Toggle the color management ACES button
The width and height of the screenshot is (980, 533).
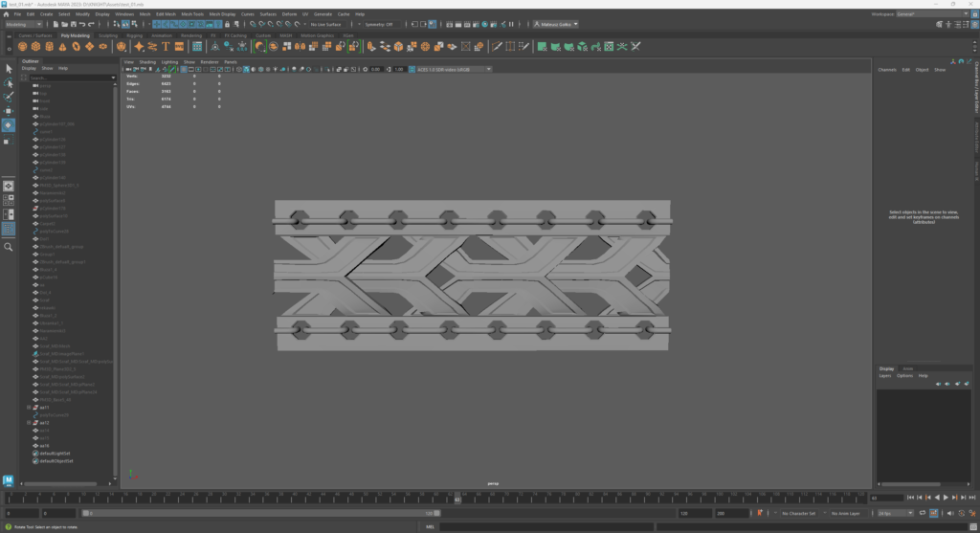click(x=412, y=69)
